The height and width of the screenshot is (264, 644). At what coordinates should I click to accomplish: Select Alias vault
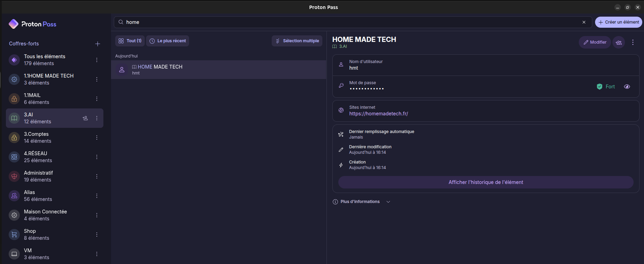pyautogui.click(x=54, y=196)
